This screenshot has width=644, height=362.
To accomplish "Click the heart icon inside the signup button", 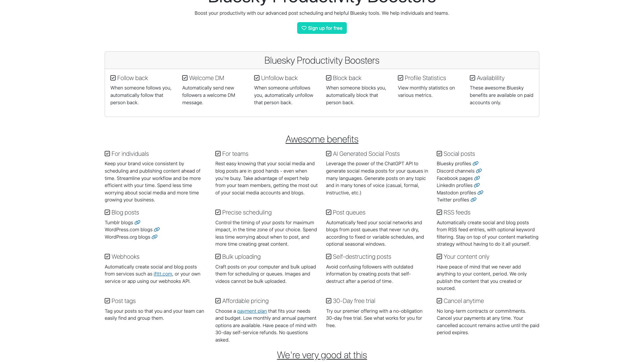I will (304, 28).
